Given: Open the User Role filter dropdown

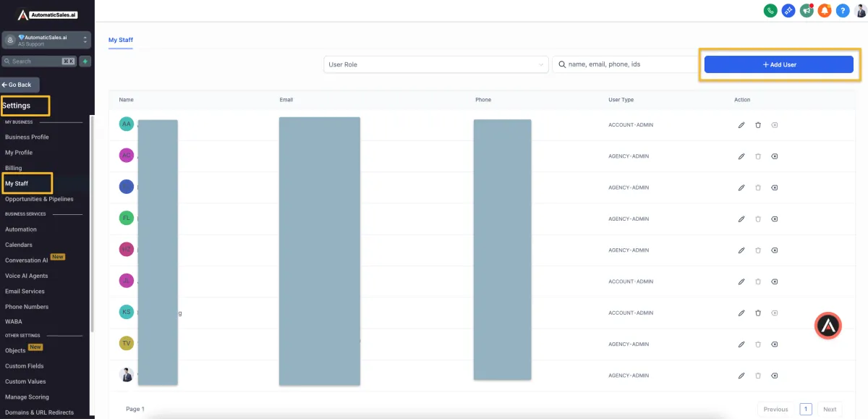Looking at the screenshot, I should click(436, 64).
